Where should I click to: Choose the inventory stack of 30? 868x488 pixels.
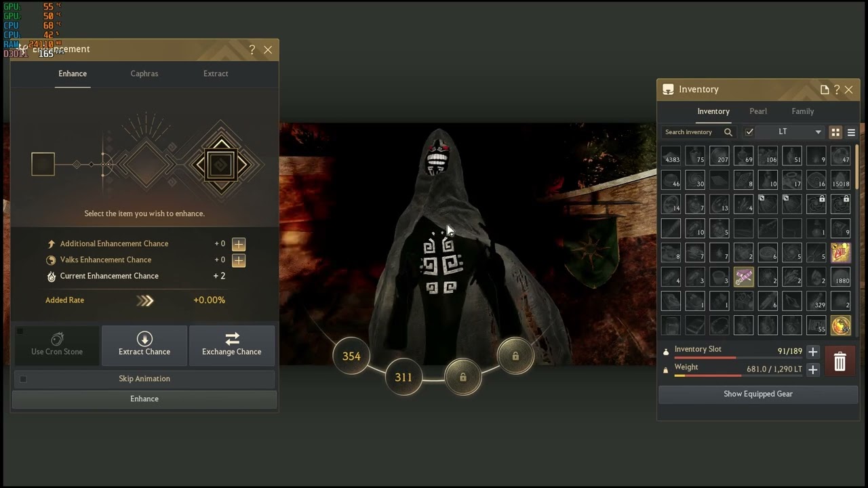click(x=695, y=180)
